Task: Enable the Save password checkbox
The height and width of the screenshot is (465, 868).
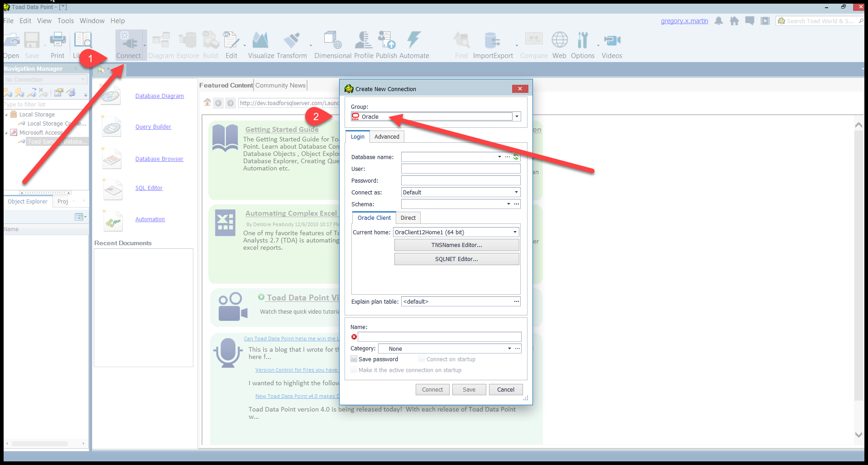Action: (x=354, y=359)
